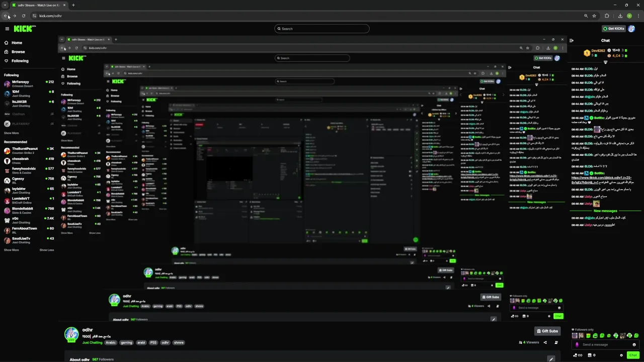The image size is (644, 362).
Task: Click Show Less in Recommended list
Action: pos(47,250)
